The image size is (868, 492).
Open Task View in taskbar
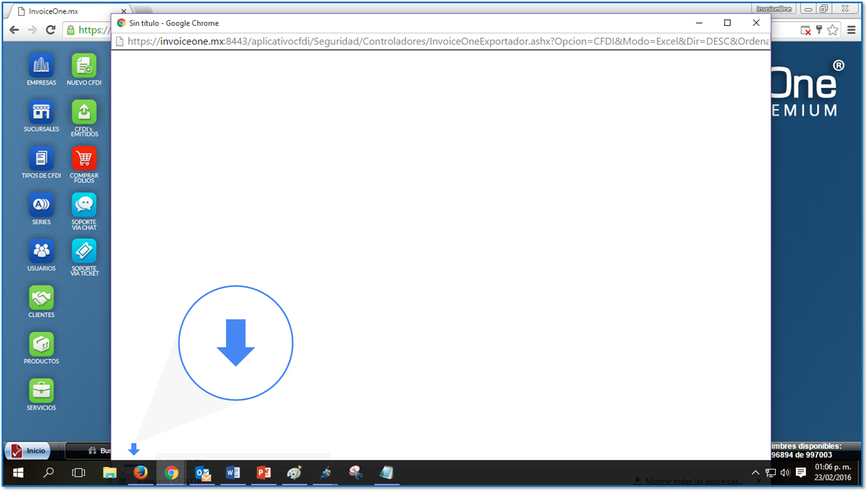(x=78, y=473)
